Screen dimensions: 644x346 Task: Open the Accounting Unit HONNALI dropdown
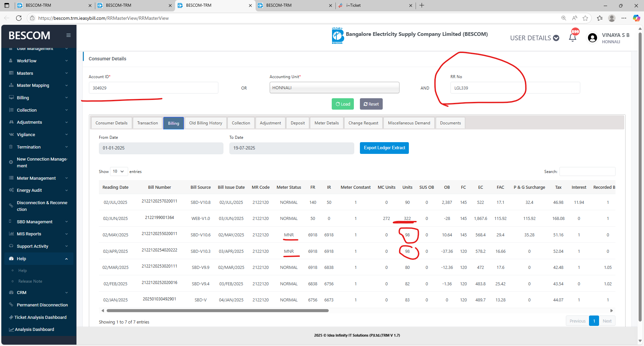point(334,88)
